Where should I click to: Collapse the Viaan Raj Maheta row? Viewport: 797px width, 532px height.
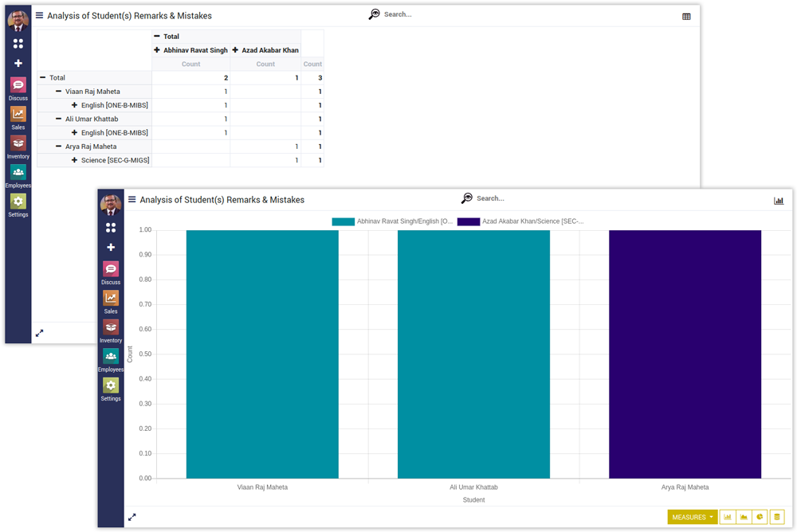(x=58, y=92)
